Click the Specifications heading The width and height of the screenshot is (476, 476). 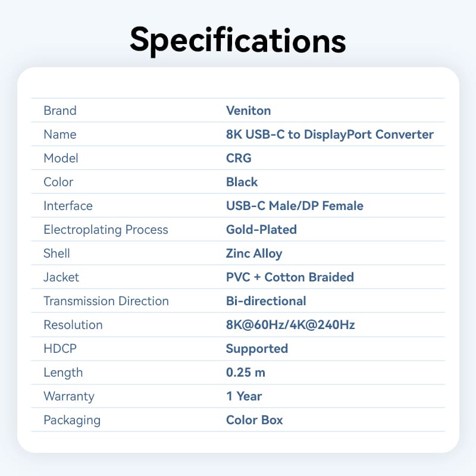tap(238, 40)
